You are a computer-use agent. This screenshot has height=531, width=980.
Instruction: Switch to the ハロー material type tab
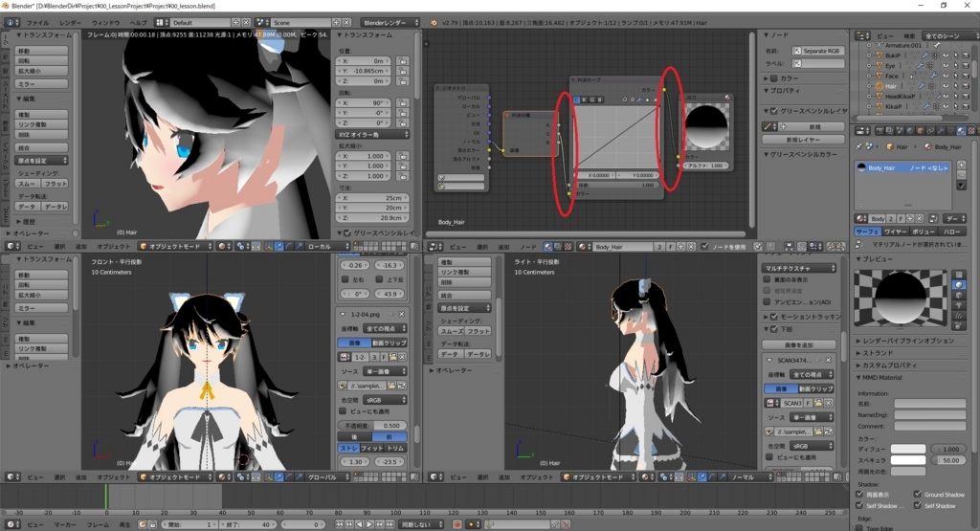pos(952,232)
